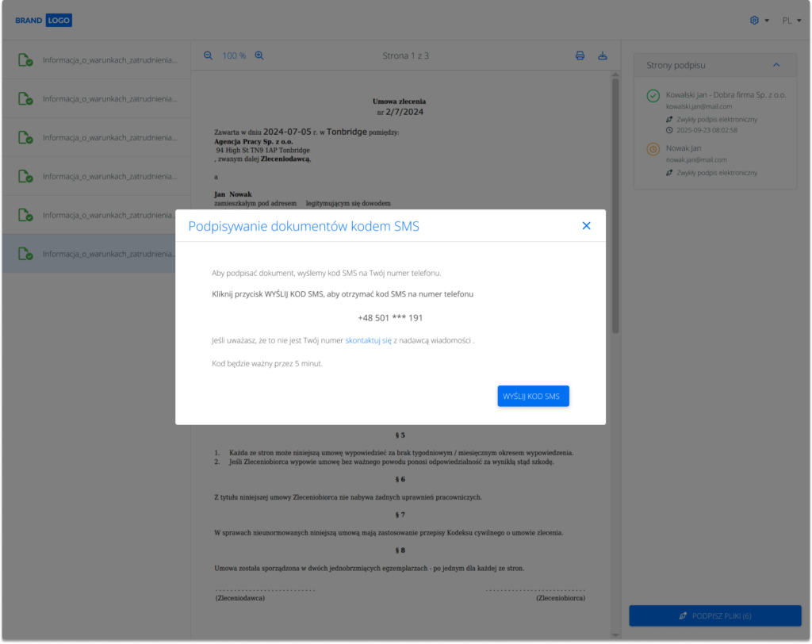
Task: Collapse the Strony podpisu panel
Action: (776, 65)
